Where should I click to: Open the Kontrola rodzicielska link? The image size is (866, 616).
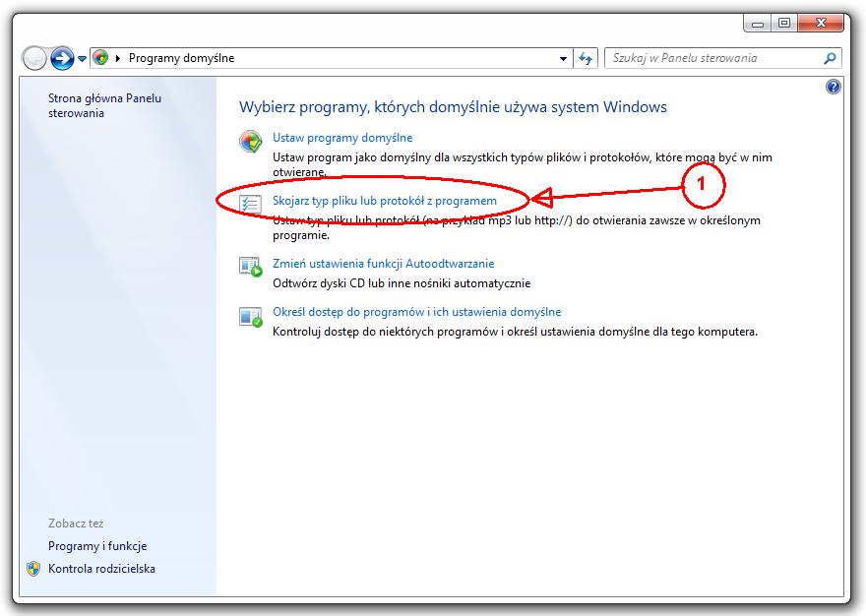[101, 569]
